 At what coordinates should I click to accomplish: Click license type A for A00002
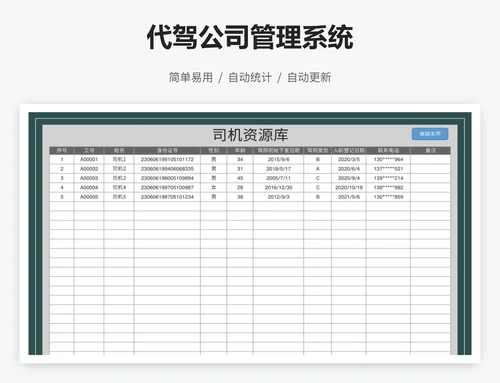click(318, 169)
